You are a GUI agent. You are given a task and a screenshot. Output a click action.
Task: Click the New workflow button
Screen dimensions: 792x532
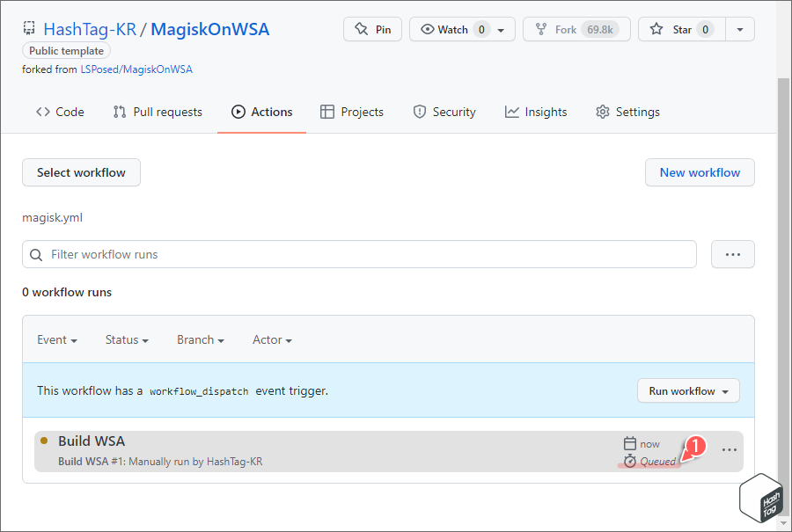pyautogui.click(x=700, y=172)
